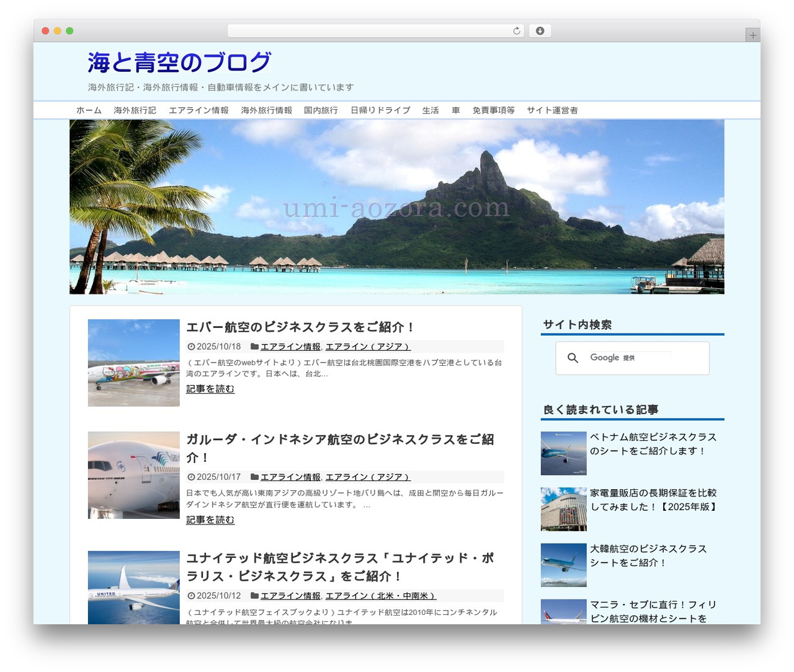Open ベトナム航空ビジネスクラス popular article
794x672 pixels.
click(653, 444)
